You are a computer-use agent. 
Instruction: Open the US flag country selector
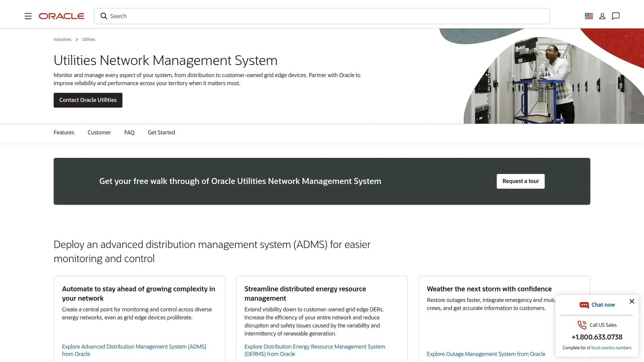589,16
